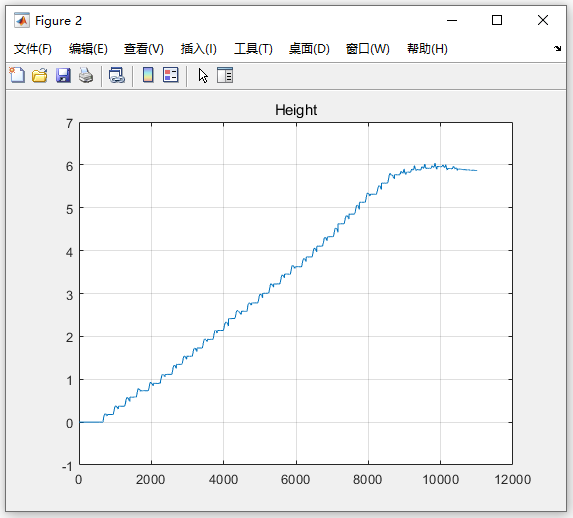Screen dimensions: 573x518
Task: Expand the 插入(I) menu
Action: (x=199, y=49)
